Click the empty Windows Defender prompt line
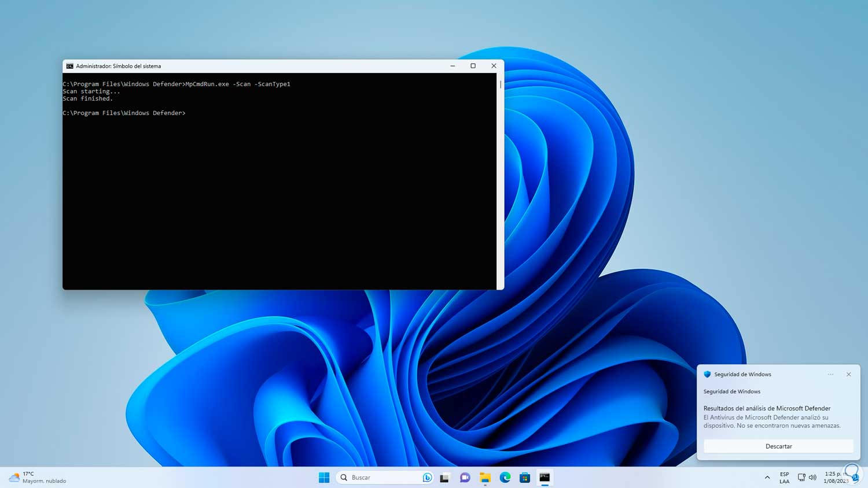Image resolution: width=868 pixels, height=488 pixels. 124,113
